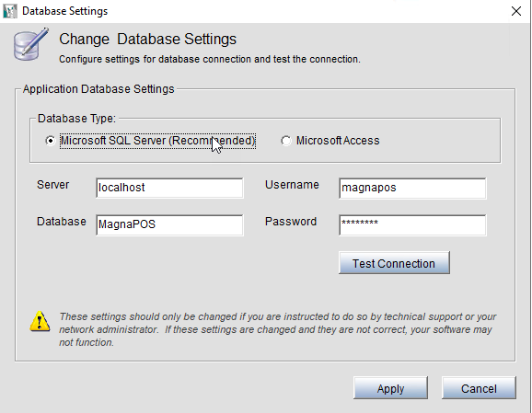Click the Username field containing magnapos
Image resolution: width=532 pixels, height=413 pixels.
coord(412,188)
